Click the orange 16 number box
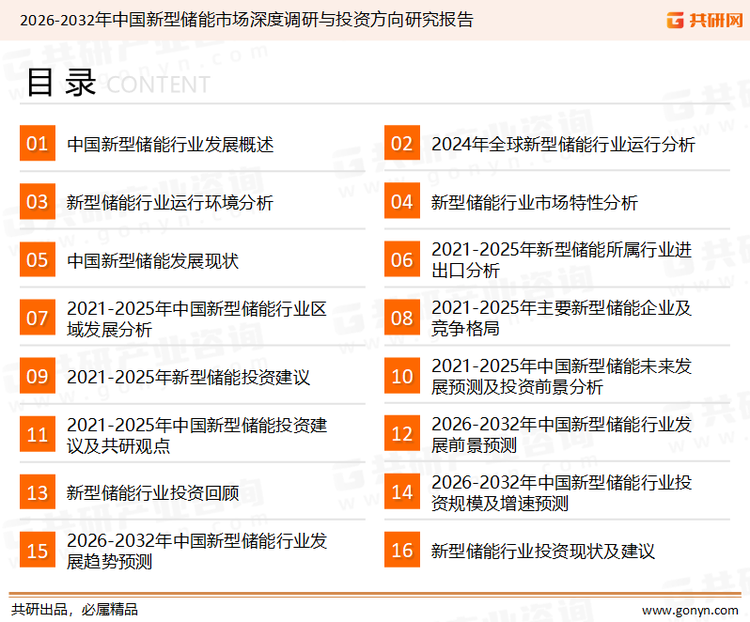The height and width of the screenshot is (622, 750). (402, 550)
